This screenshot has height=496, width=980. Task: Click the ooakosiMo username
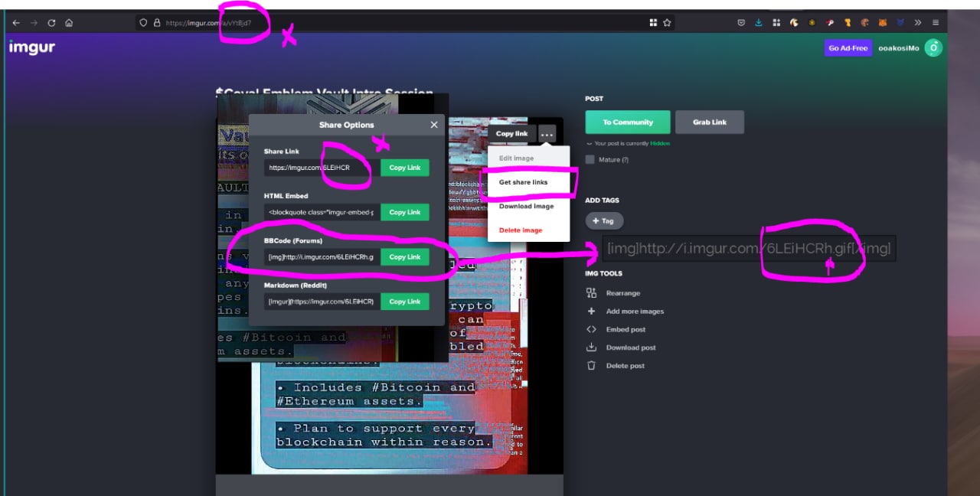coord(899,48)
